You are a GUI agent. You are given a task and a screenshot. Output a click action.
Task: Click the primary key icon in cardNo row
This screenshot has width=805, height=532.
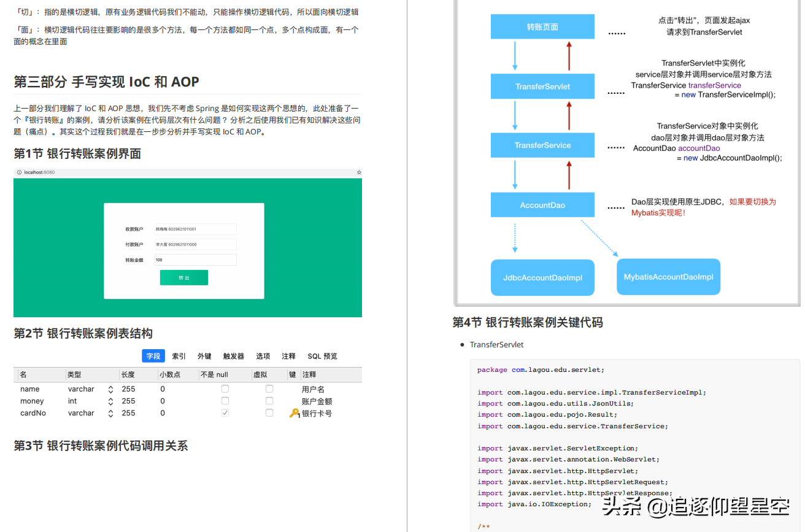(x=295, y=414)
